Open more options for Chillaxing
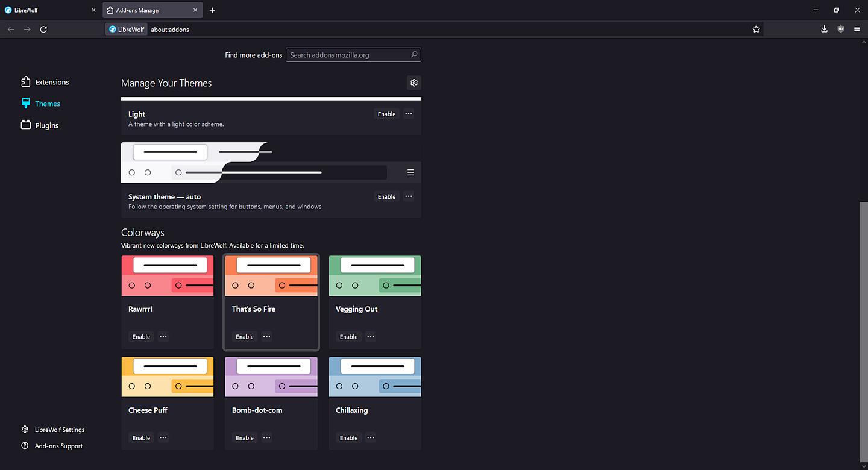 (x=371, y=438)
